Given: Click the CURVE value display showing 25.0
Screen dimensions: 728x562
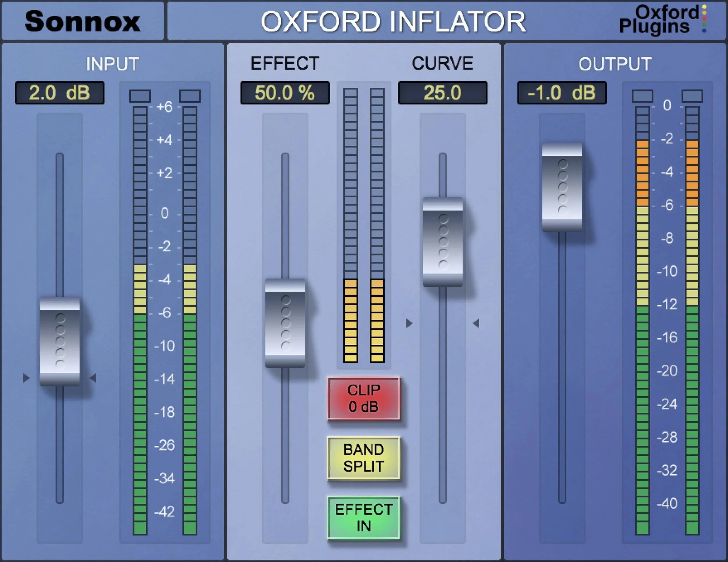Looking at the screenshot, I should 444,94.
